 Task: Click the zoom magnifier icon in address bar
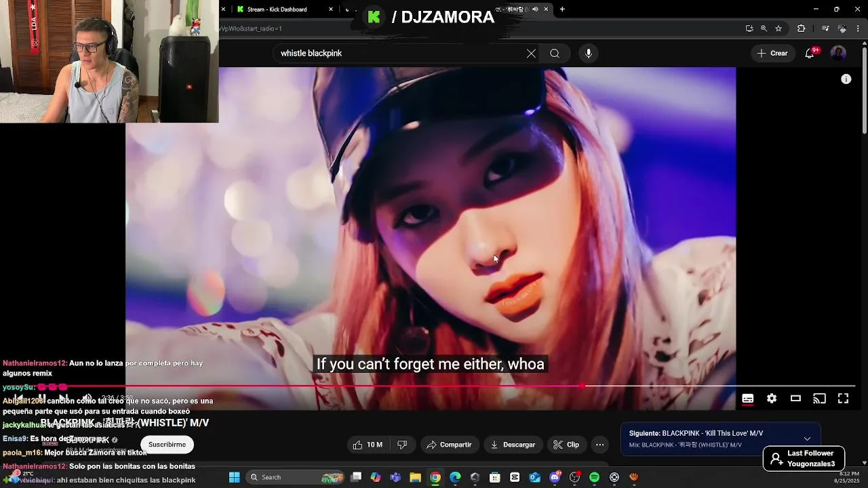[764, 28]
